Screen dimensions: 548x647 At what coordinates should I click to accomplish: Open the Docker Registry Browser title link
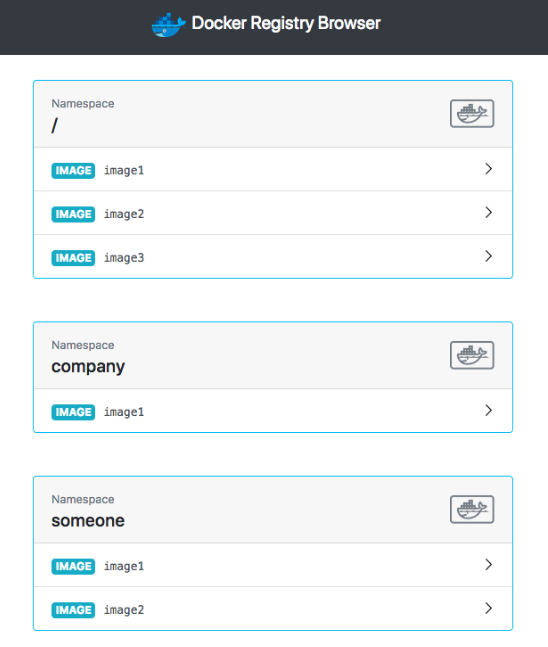286,24
